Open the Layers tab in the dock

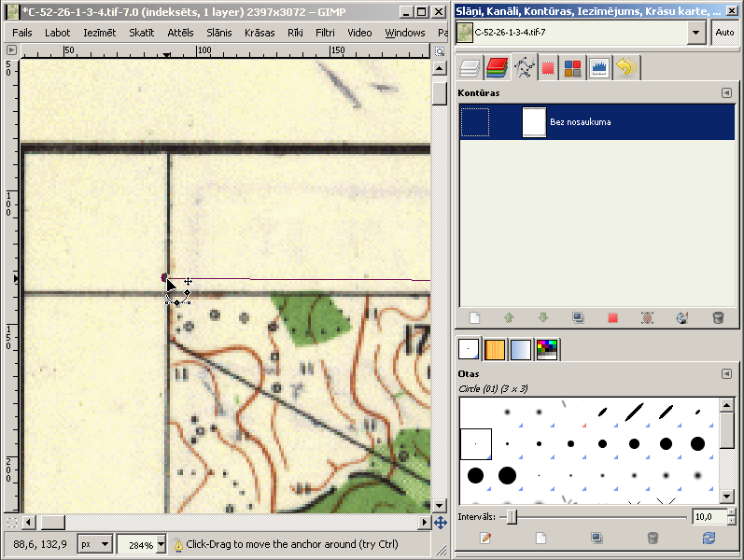click(x=470, y=68)
